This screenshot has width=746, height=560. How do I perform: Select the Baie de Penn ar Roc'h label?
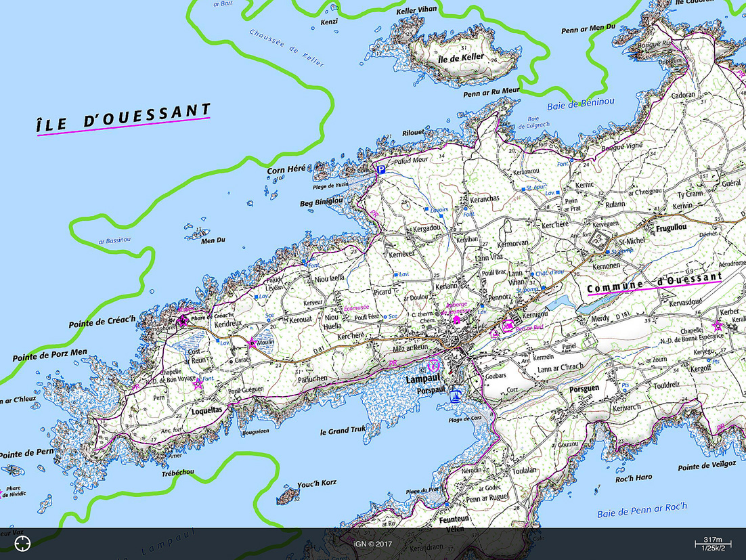tap(642, 511)
